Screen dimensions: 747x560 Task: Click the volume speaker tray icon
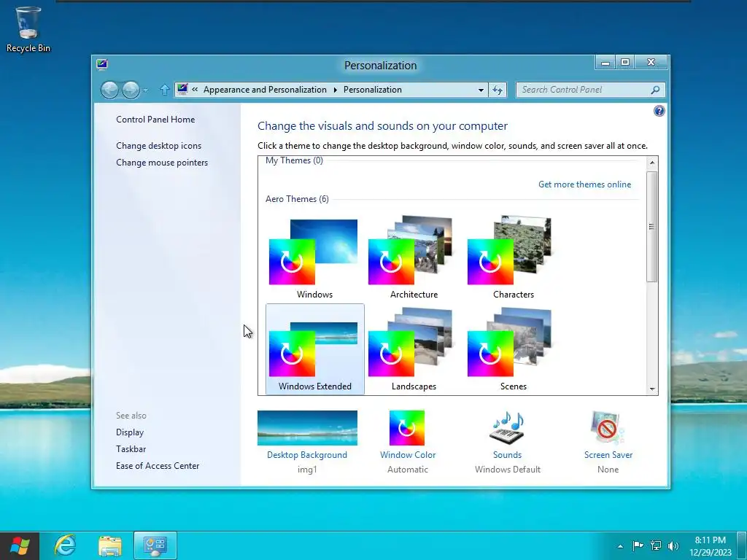click(673, 545)
